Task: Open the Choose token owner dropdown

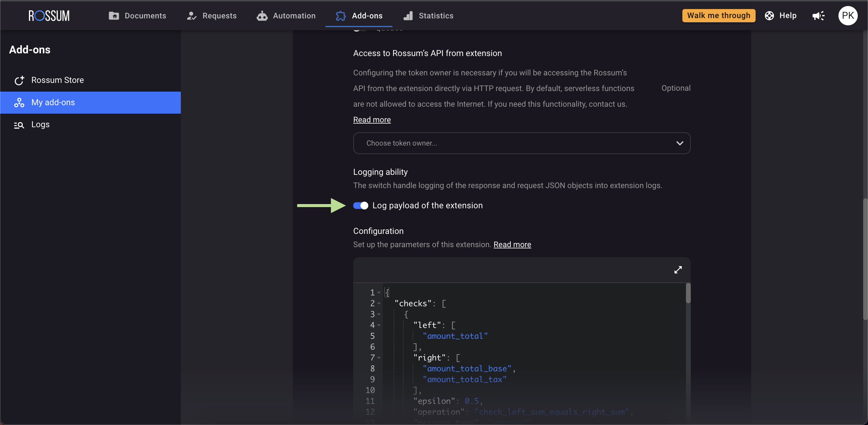Action: click(x=521, y=143)
